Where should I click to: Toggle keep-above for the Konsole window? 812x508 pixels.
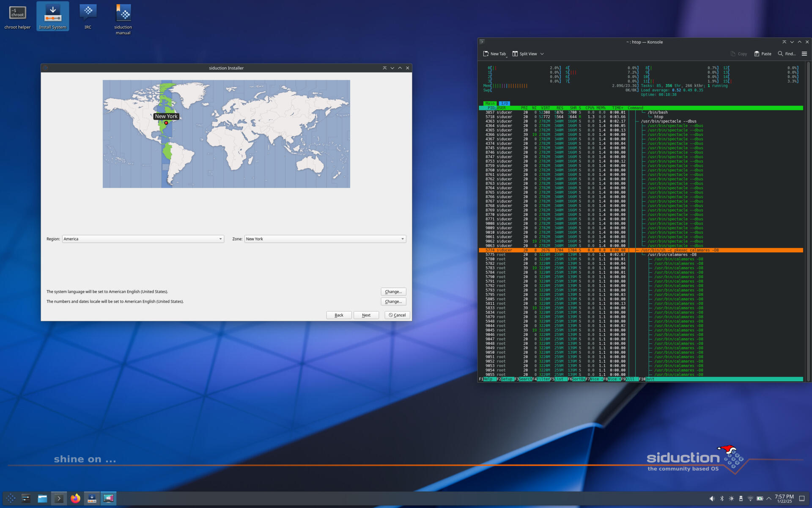coord(784,42)
